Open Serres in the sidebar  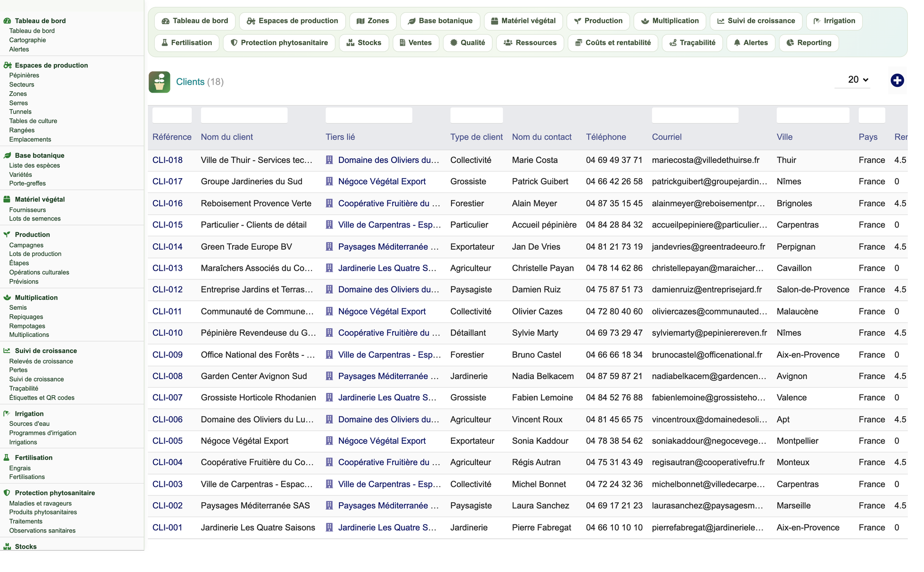(19, 103)
